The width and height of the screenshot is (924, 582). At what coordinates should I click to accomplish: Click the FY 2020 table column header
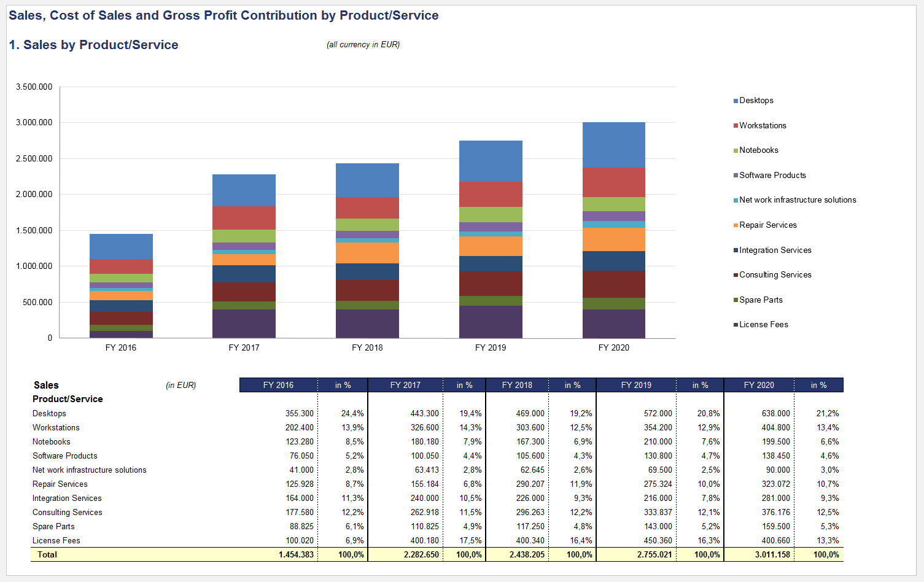pyautogui.click(x=759, y=385)
